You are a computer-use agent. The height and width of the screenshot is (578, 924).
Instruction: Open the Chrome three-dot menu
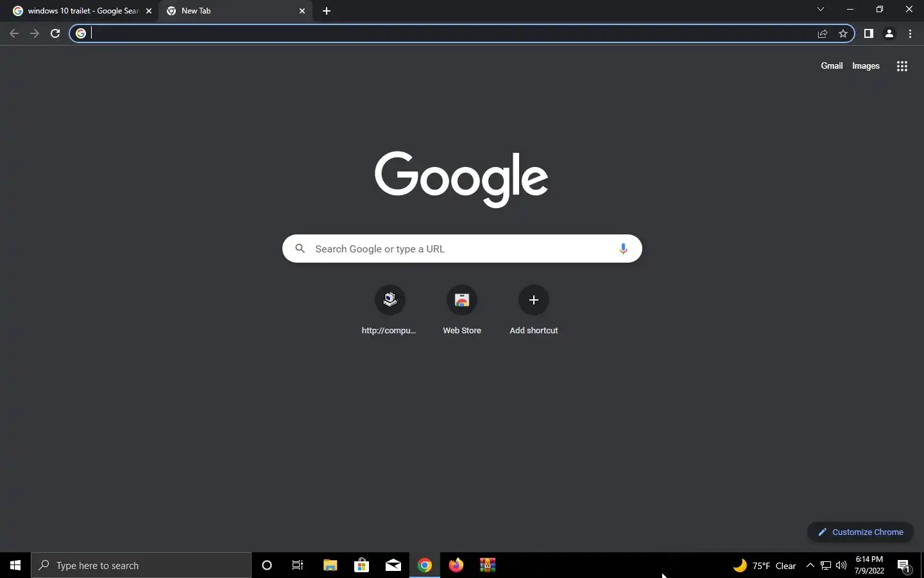910,33
